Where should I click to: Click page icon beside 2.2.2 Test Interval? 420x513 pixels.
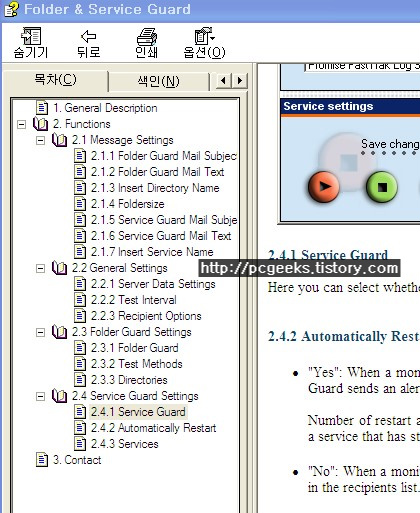pos(80,300)
